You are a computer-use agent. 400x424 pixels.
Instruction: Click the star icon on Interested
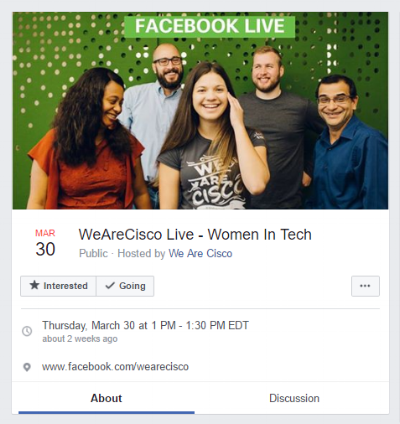pyautogui.click(x=34, y=285)
